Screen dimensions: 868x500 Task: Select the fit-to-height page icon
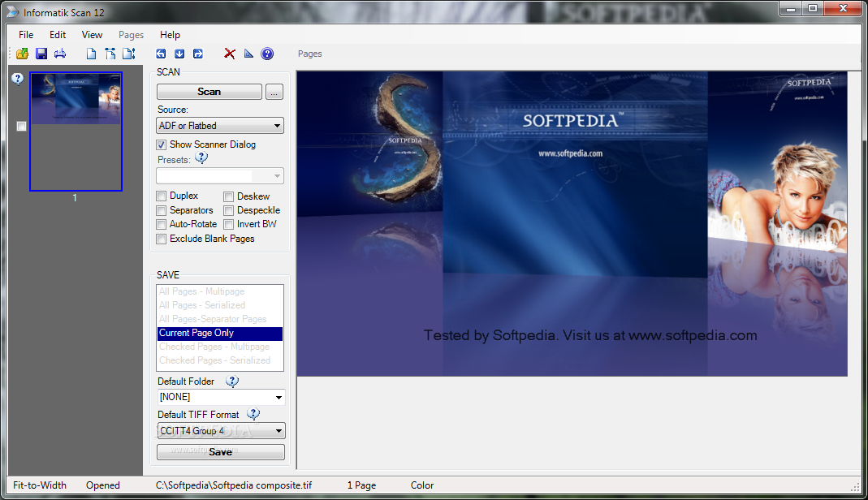[x=129, y=54]
